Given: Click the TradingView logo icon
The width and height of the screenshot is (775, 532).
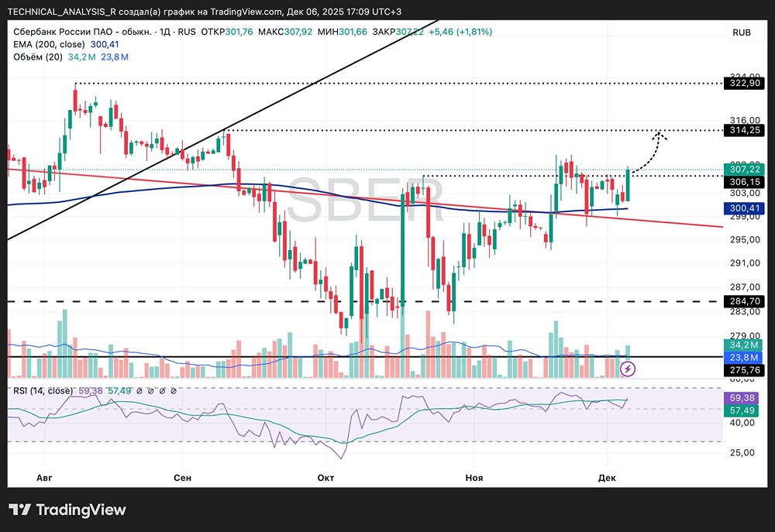Looking at the screenshot, I should pyautogui.click(x=21, y=510).
